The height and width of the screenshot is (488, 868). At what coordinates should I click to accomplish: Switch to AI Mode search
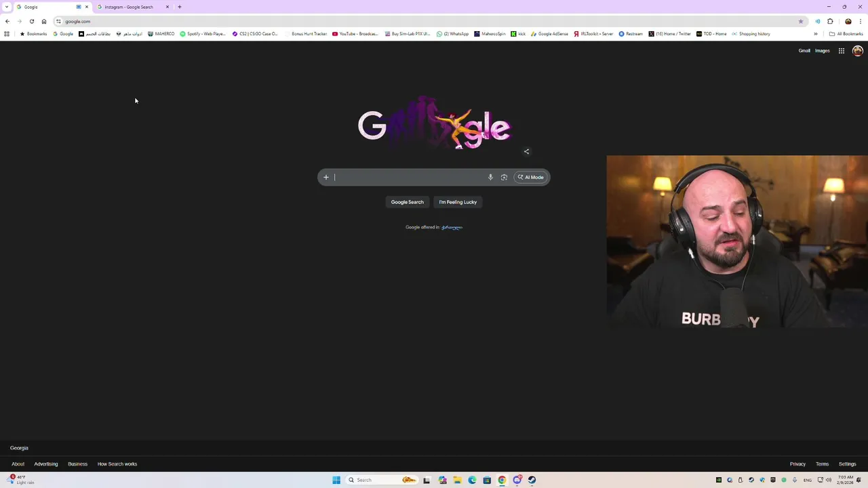coord(531,178)
